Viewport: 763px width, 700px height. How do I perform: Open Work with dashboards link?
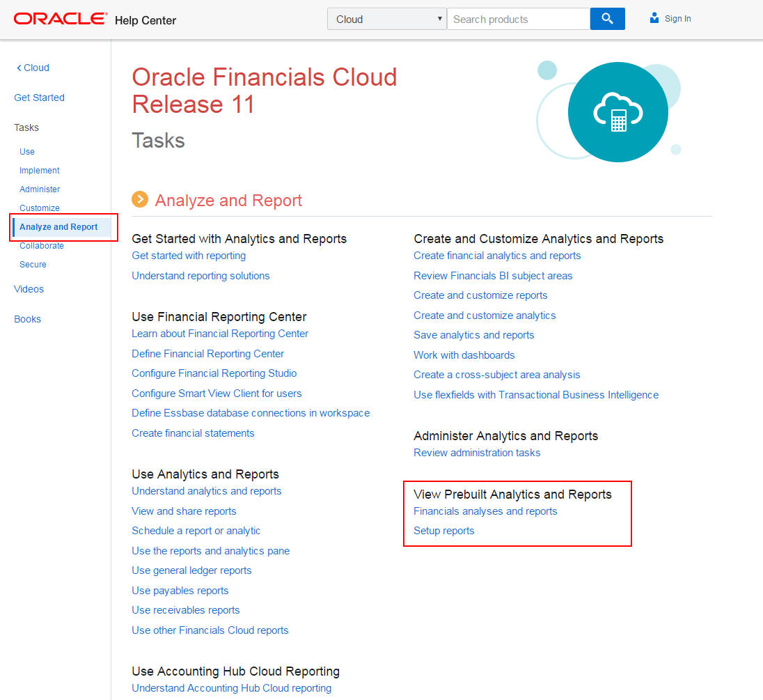[464, 355]
